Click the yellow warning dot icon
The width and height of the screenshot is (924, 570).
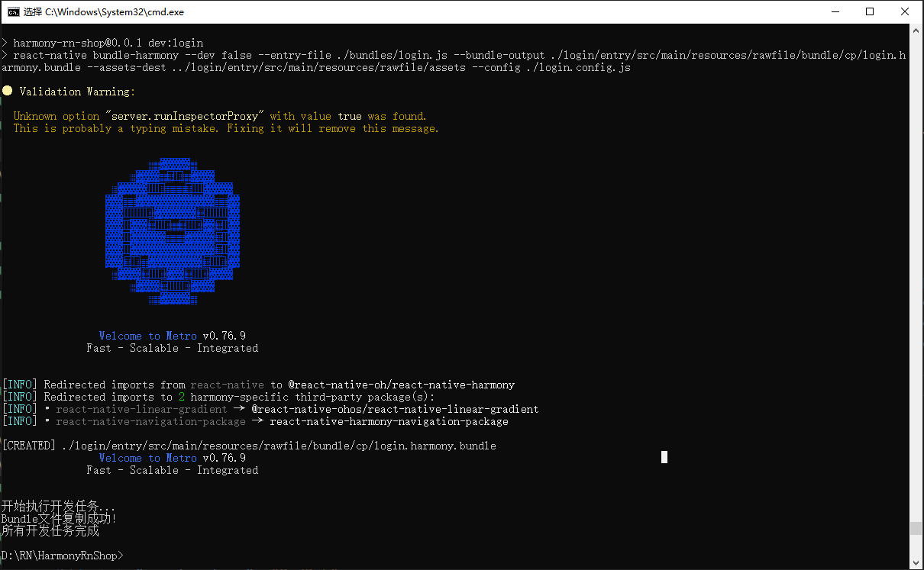[7, 92]
